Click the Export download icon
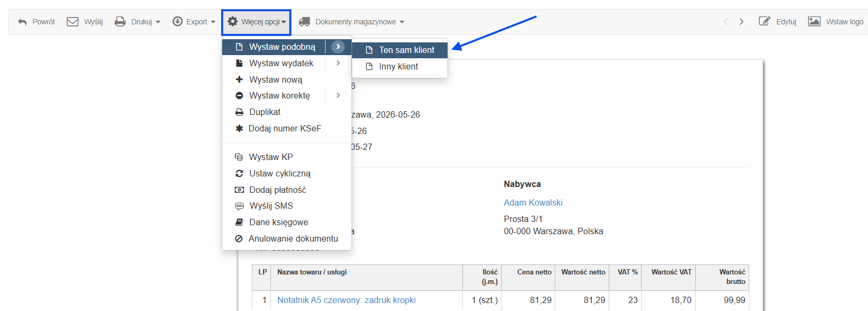This screenshot has height=311, width=868. click(178, 22)
